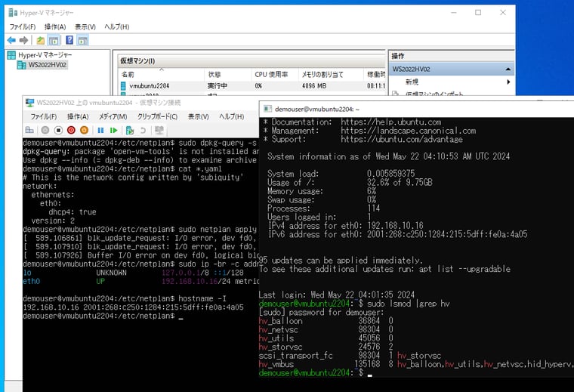
Task: Click https://help.ubuntu.com in SSH terminal
Action: [391, 122]
